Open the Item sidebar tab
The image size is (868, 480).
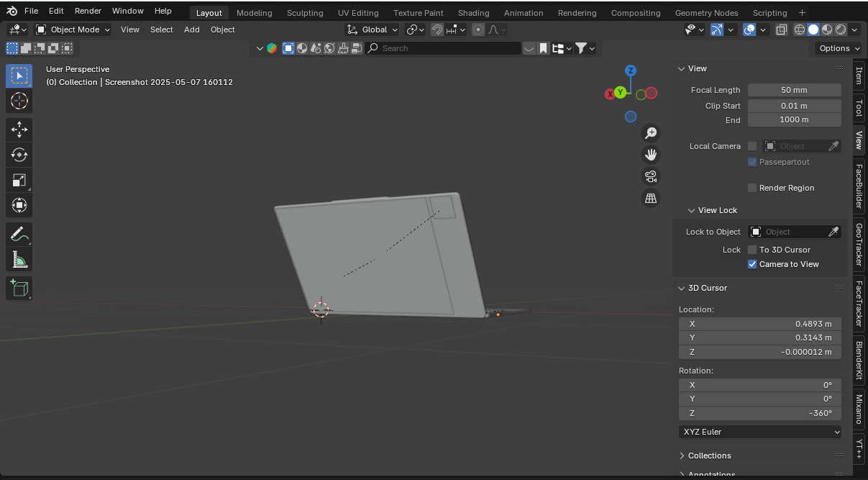[x=859, y=76]
